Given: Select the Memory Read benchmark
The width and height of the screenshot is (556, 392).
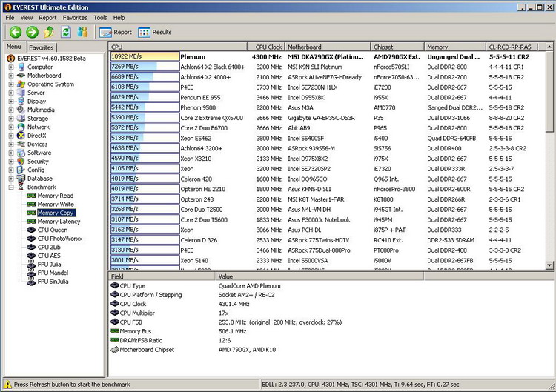Looking at the screenshot, I should pyautogui.click(x=56, y=196).
